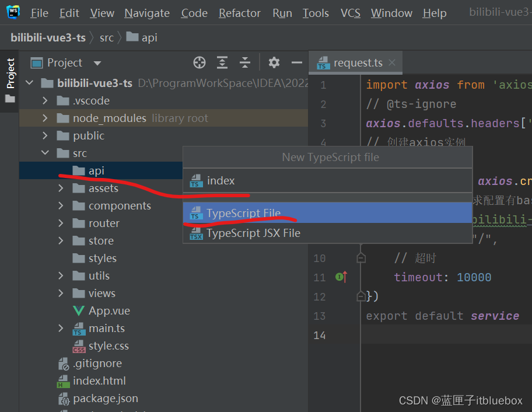This screenshot has height=412, width=532.
Task: Select the .gitignore file
Action: [x=97, y=364]
